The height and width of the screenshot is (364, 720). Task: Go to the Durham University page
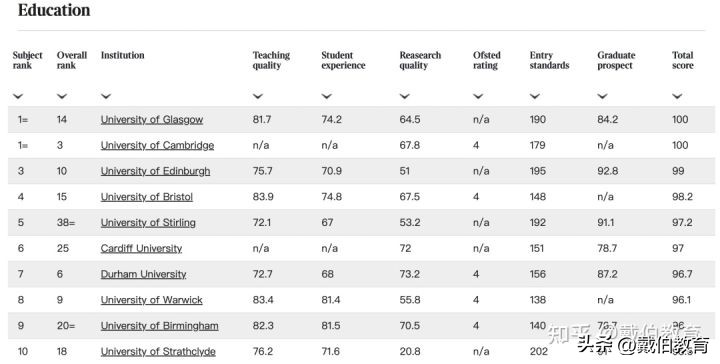(x=144, y=274)
